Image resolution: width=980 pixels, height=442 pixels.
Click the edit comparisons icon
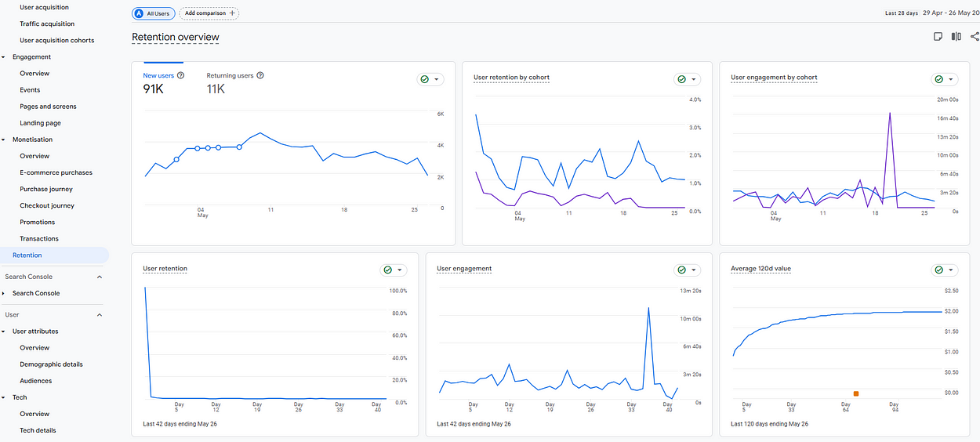tap(956, 37)
